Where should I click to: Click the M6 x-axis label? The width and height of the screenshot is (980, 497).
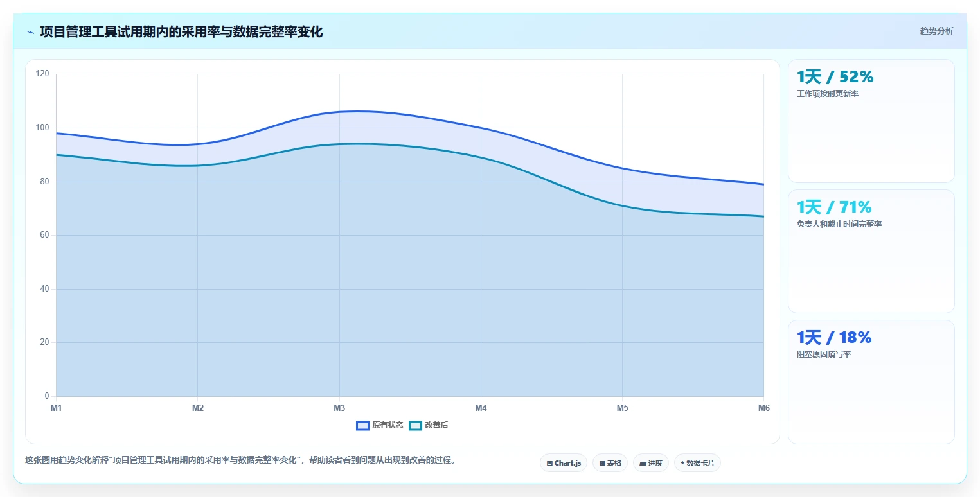tap(763, 408)
